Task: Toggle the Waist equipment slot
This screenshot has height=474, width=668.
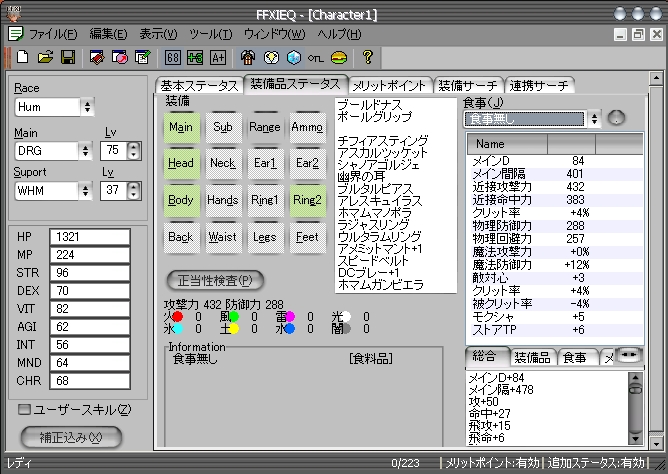Action: (x=223, y=237)
